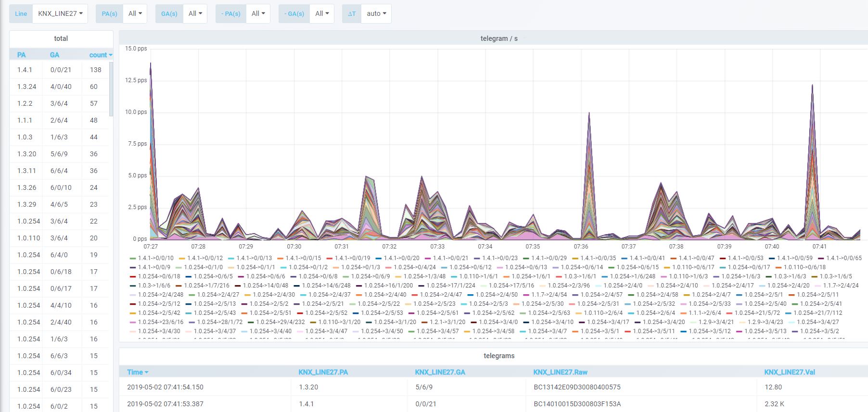The width and height of the screenshot is (868, 412).
Task: Sort by KNX_LINE27.Raw column header
Action: click(560, 372)
